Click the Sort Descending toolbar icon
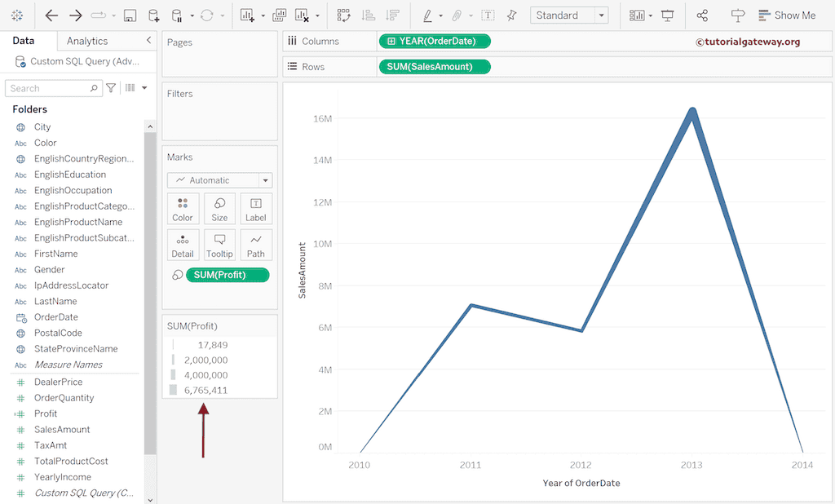The width and height of the screenshot is (835, 504). click(390, 15)
